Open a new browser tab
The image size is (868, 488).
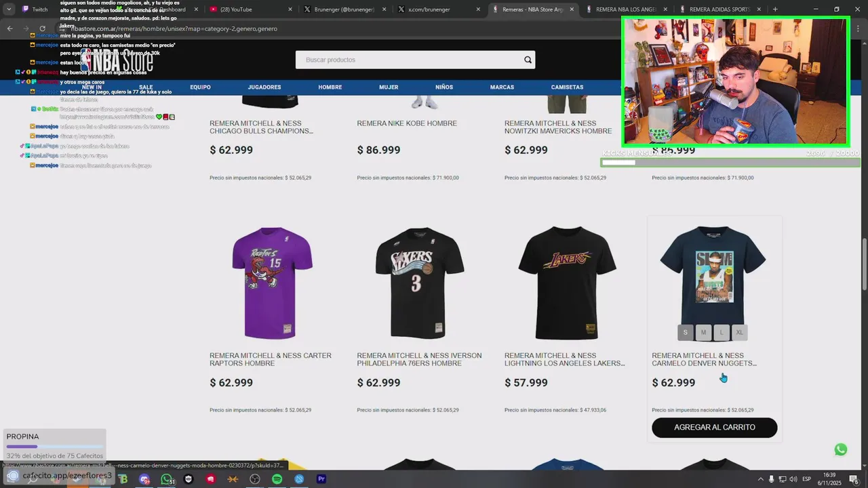775,9
